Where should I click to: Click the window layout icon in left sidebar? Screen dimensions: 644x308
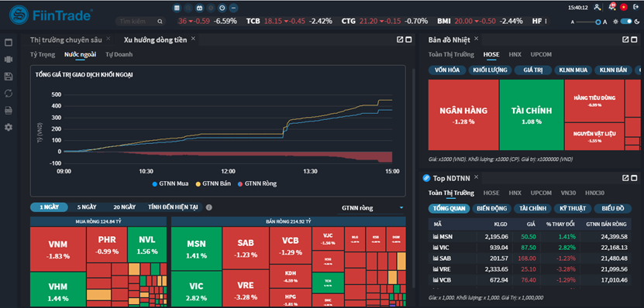pos(9,43)
